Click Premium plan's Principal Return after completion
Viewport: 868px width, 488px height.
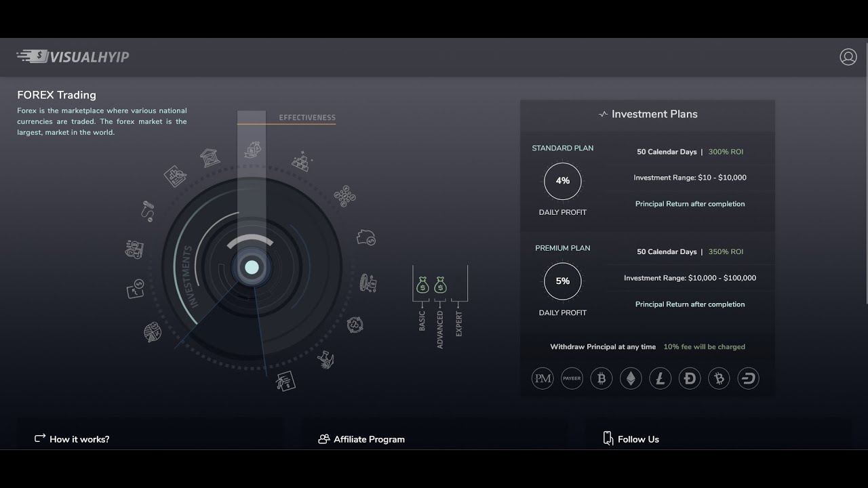pyautogui.click(x=690, y=304)
